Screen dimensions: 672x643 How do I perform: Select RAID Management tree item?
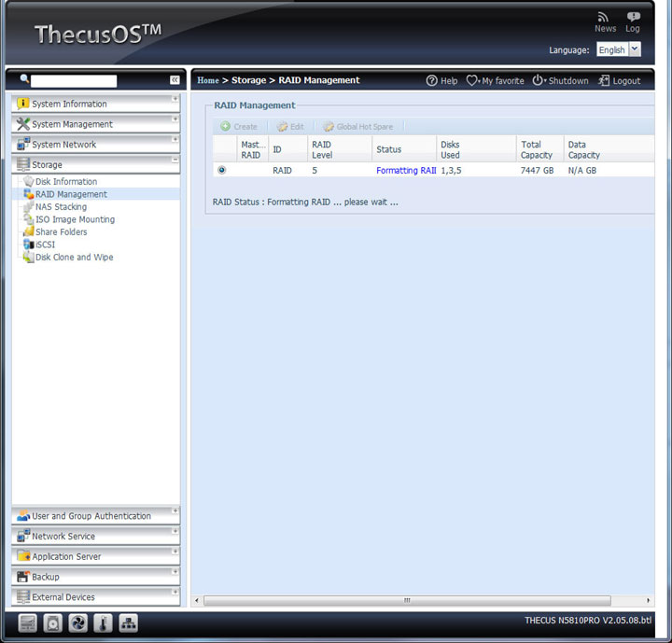pyautogui.click(x=71, y=194)
